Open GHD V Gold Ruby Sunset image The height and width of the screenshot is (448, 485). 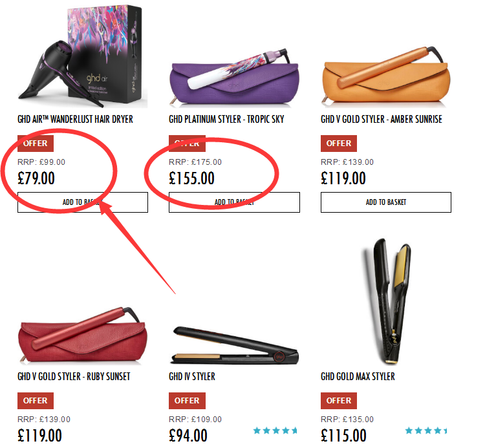[83, 336]
